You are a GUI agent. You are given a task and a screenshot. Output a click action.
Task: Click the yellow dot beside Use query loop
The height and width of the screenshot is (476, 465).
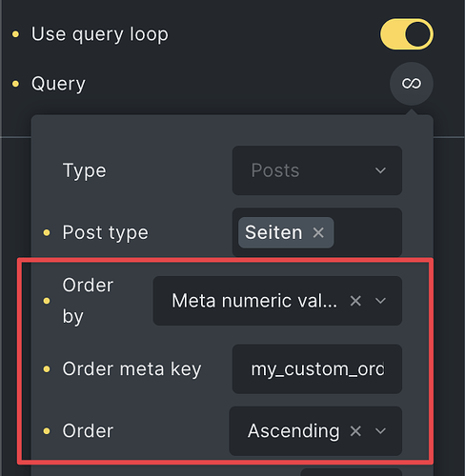[x=15, y=34]
